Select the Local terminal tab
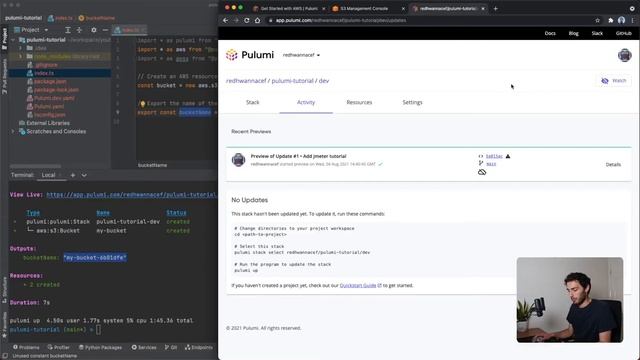The height and width of the screenshot is (360, 640). pyautogui.click(x=49, y=175)
